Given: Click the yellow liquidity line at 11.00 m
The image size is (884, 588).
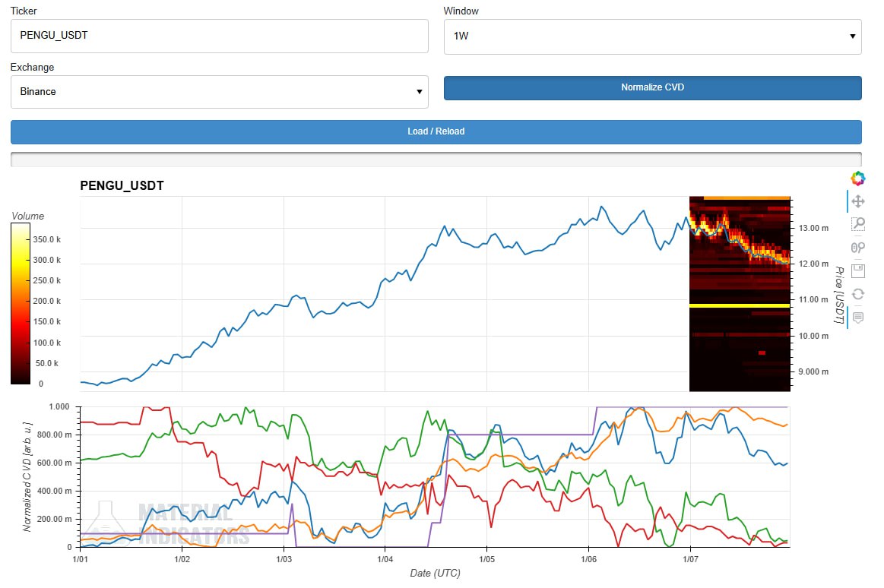Looking at the screenshot, I should tap(740, 306).
